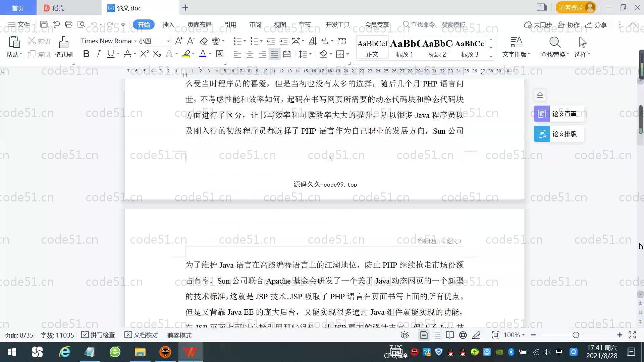The height and width of the screenshot is (362, 644).
Task: Click the character border icon
Action: 220,54
